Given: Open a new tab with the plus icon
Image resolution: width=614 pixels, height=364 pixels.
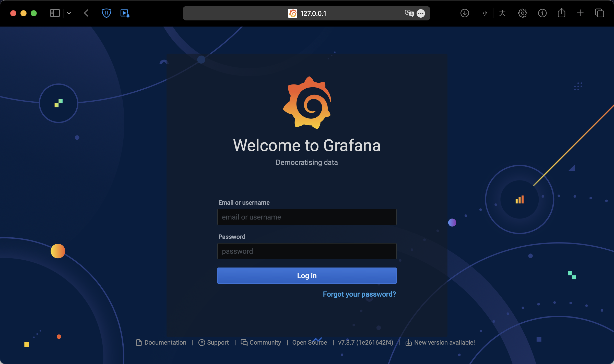Looking at the screenshot, I should coord(580,13).
